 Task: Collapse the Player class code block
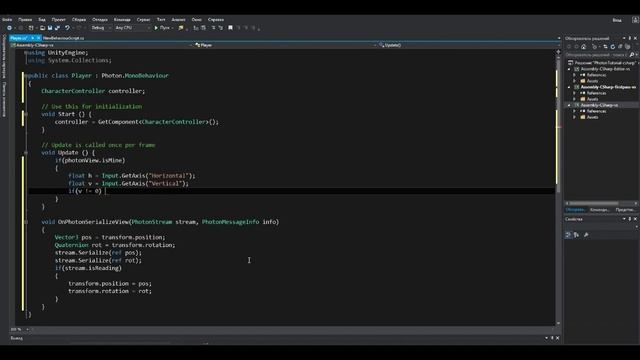point(26,76)
